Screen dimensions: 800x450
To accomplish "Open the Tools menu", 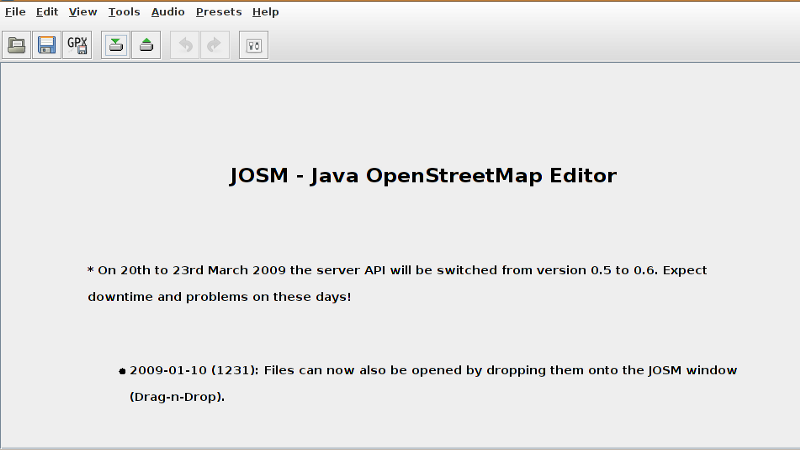I will pos(124,12).
